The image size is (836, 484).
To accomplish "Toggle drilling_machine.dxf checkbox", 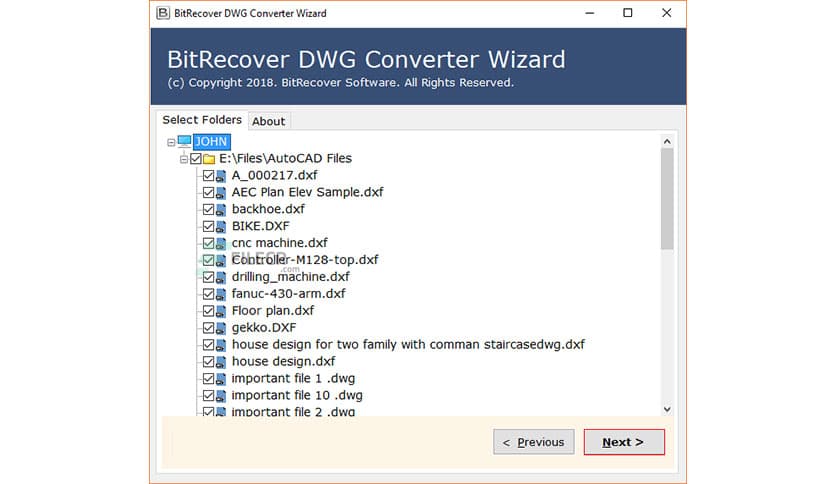I will tap(208, 277).
